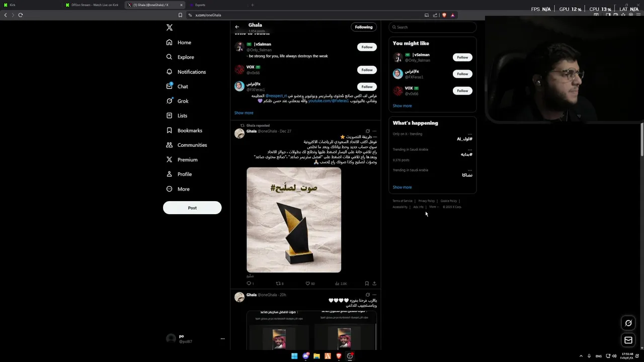644x362 pixels.
Task: Follow VOX in You might like
Action: coord(462,91)
